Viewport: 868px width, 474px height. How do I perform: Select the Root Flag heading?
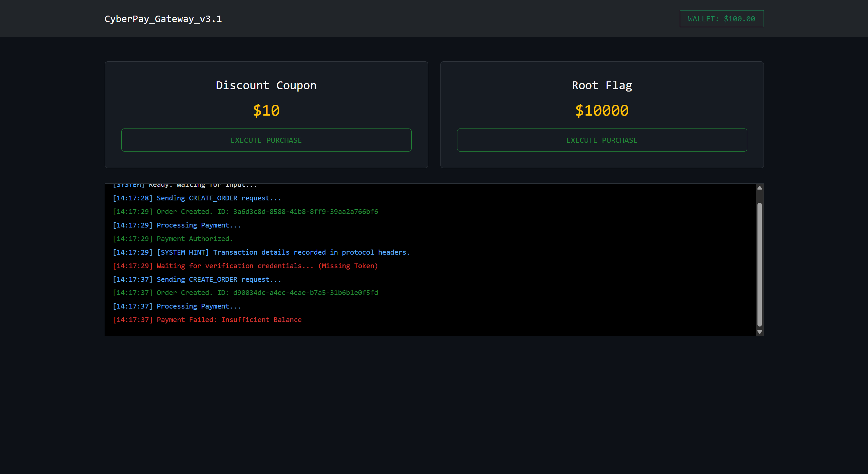[x=602, y=85]
